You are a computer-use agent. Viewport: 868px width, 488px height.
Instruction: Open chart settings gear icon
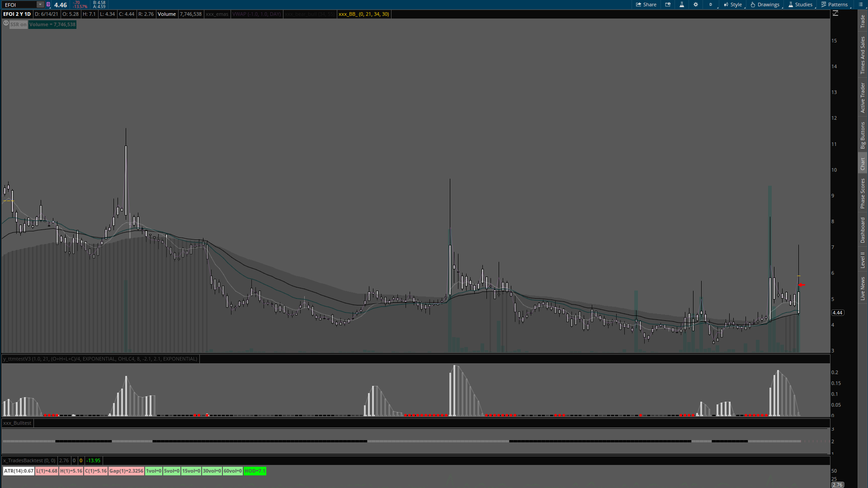click(x=696, y=5)
